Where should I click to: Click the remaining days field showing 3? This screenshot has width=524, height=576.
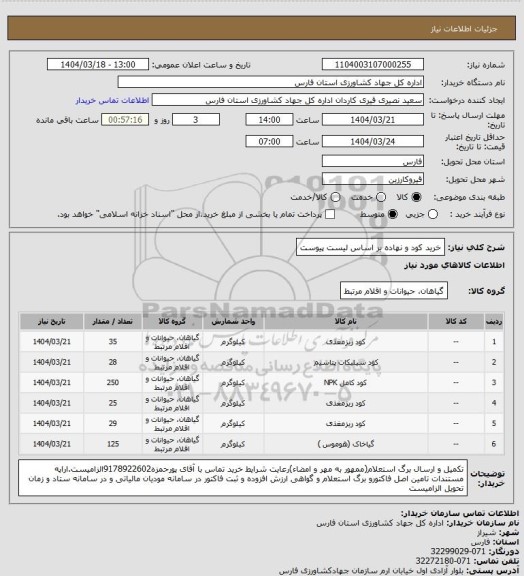[196, 120]
